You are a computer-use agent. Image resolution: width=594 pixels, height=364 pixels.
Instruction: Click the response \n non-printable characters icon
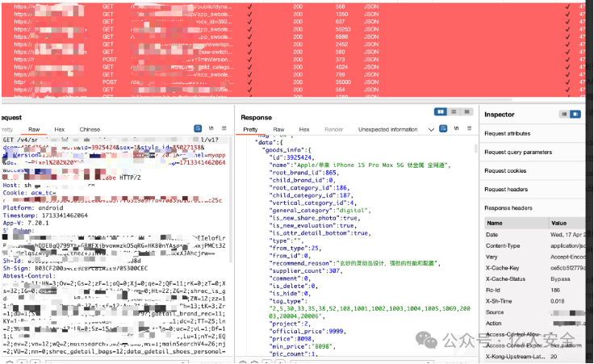pyautogui.click(x=457, y=128)
